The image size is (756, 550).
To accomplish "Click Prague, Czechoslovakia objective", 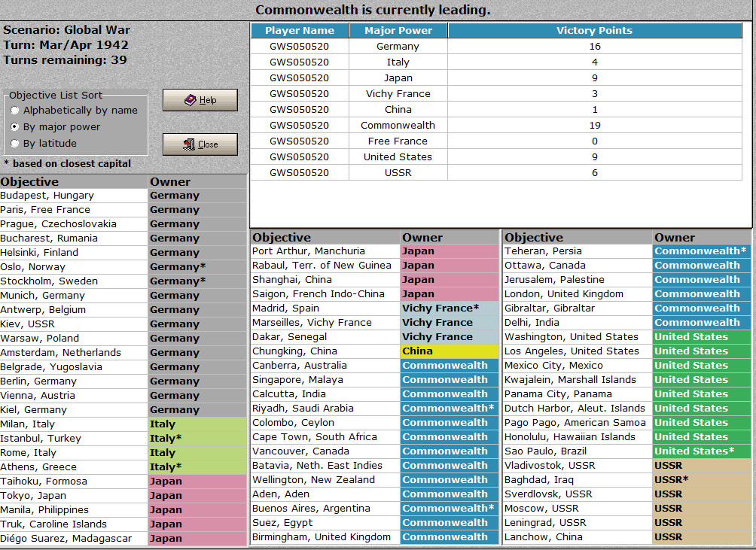I will coord(73,224).
